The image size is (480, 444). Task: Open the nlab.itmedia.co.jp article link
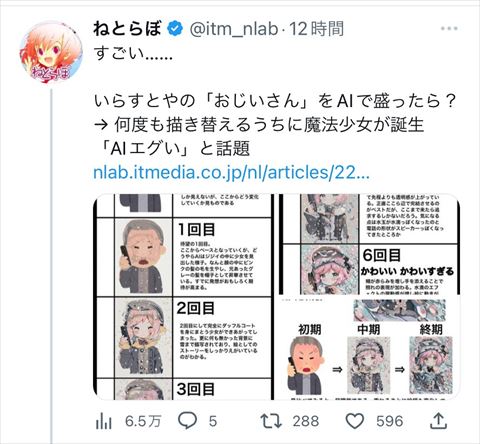(x=231, y=173)
